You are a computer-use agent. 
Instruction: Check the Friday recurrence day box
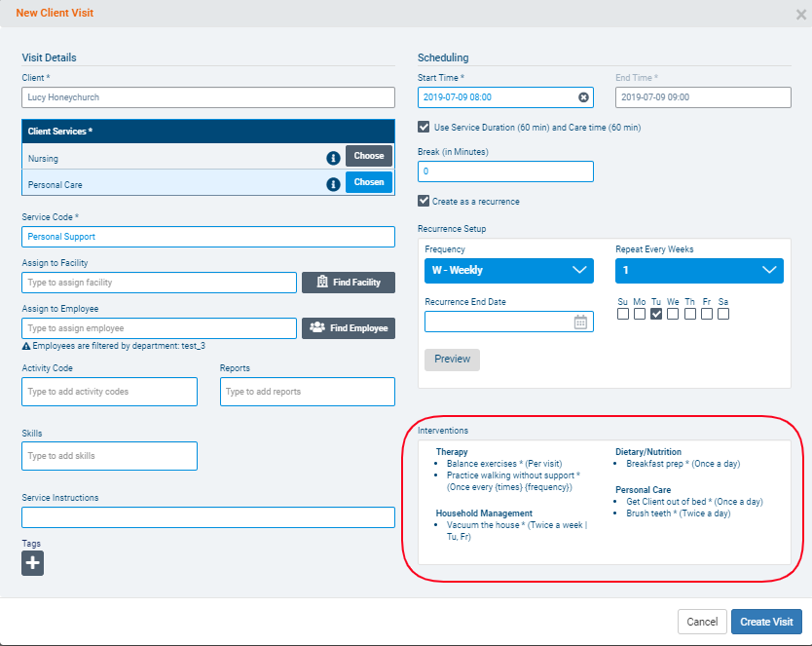(706, 314)
